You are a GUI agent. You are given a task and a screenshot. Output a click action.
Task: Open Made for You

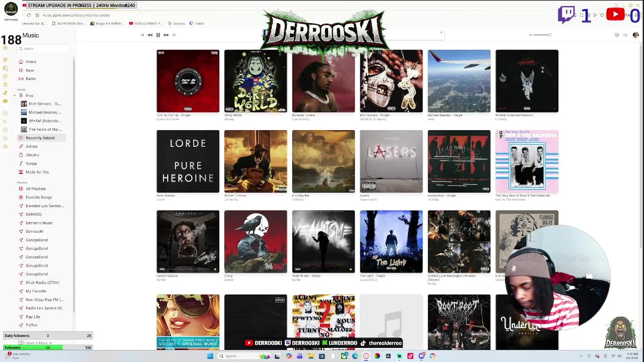[37, 172]
